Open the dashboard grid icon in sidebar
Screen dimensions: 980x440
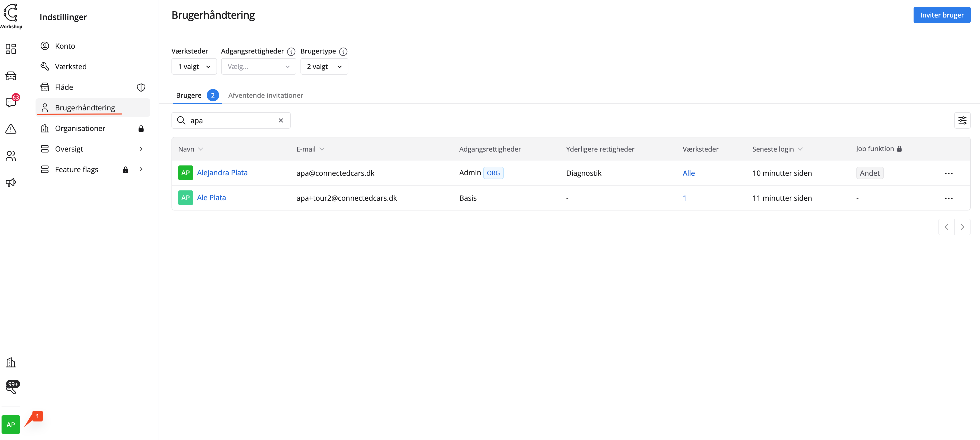click(11, 49)
